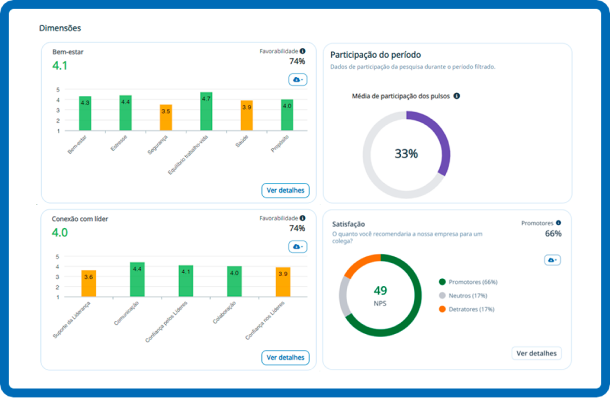Click the Favorabilidade info icon in Bem-estar card

click(x=303, y=51)
